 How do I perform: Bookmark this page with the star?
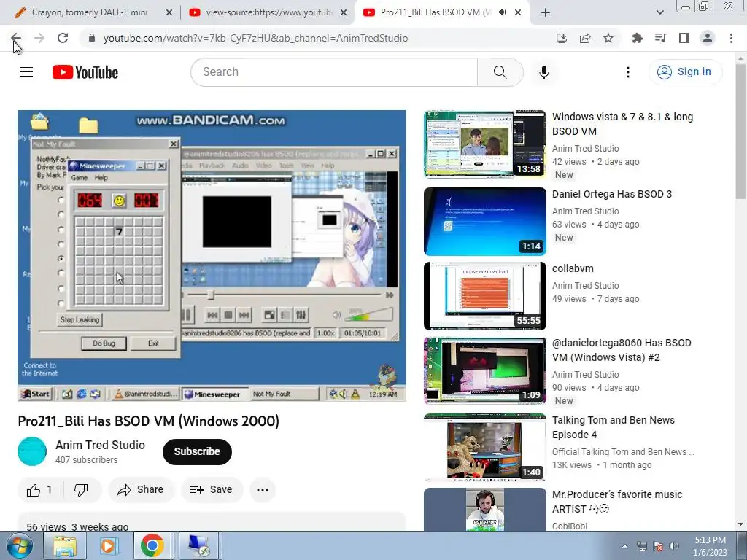click(608, 38)
